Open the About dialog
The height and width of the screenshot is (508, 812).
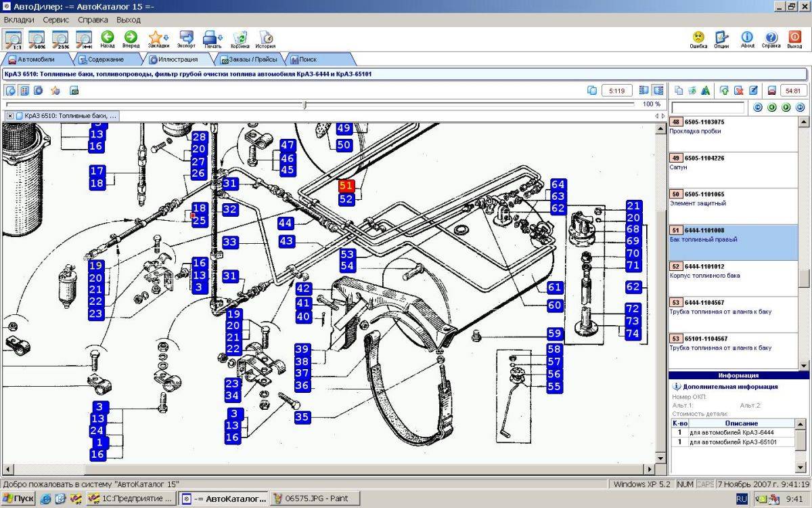(x=747, y=39)
